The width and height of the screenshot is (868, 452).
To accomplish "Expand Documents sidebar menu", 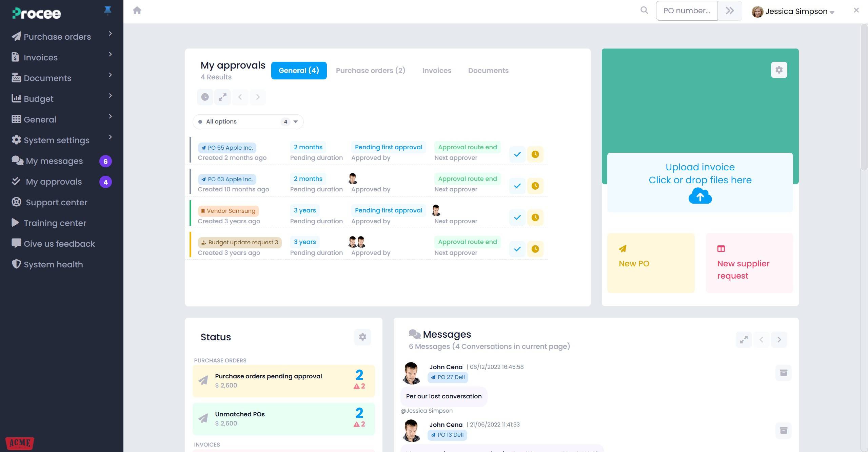I will pos(62,78).
